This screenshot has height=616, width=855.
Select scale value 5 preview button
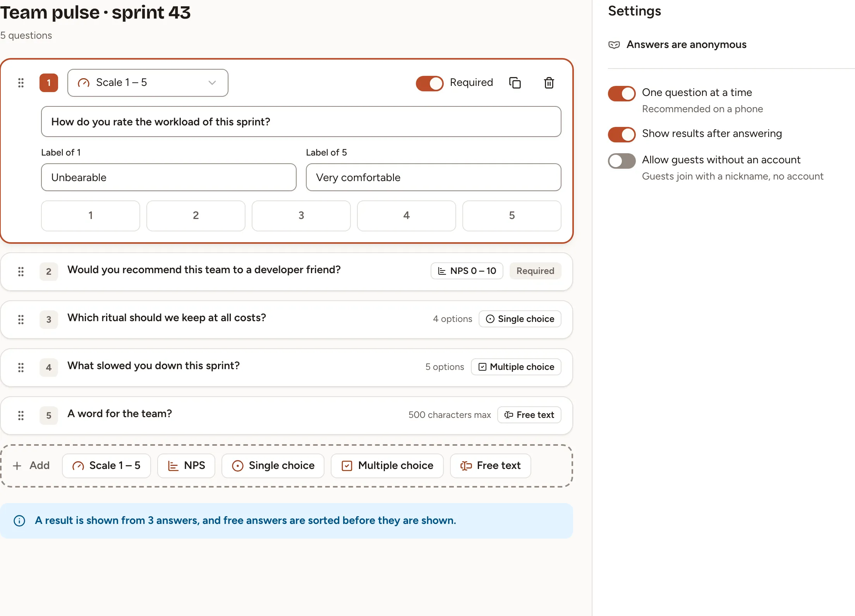[512, 216]
